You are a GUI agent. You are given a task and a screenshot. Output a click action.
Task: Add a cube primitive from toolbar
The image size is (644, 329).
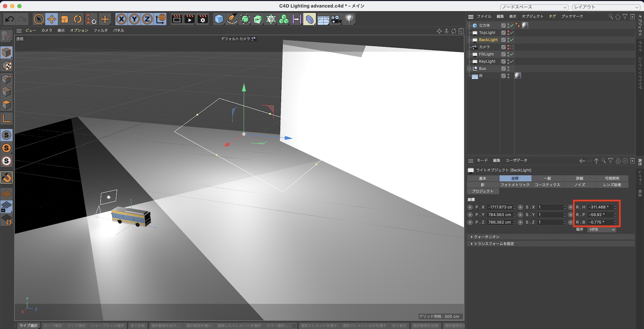(219, 19)
